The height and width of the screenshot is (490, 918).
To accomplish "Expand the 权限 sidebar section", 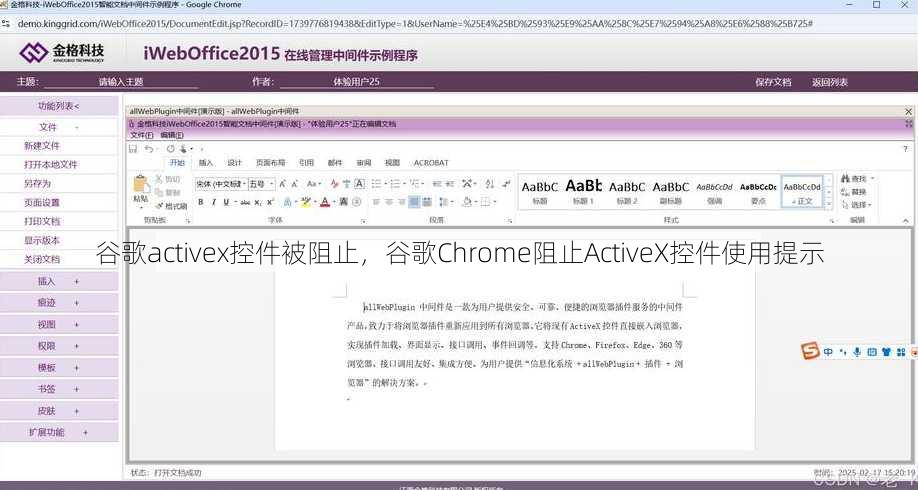I will (59, 346).
